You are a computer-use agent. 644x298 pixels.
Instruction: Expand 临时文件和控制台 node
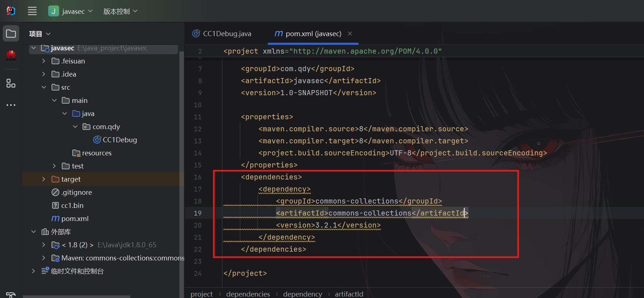34,271
